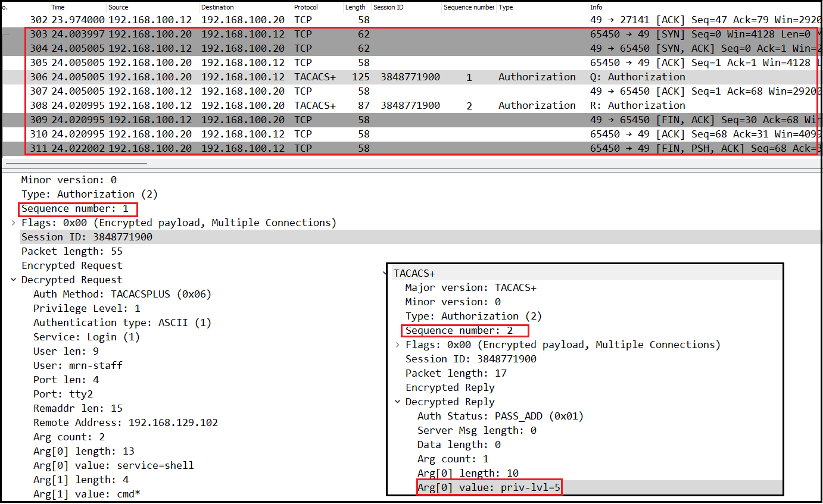Select packet 302 in the packet list

(357, 20)
